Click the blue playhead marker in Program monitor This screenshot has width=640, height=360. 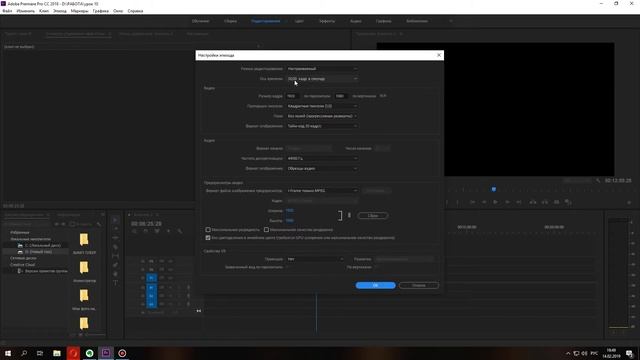(x=494, y=189)
